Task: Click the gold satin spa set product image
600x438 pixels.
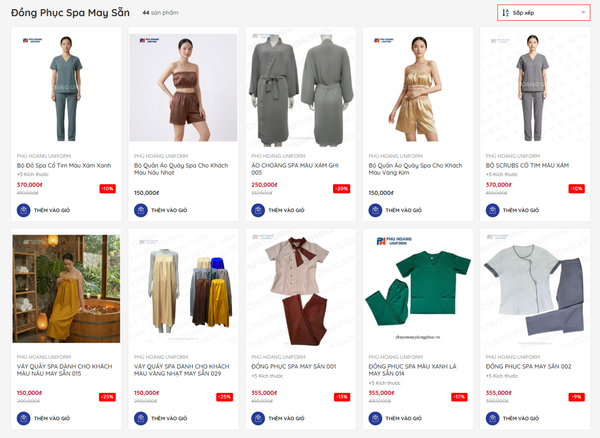Action: pyautogui.click(x=416, y=89)
